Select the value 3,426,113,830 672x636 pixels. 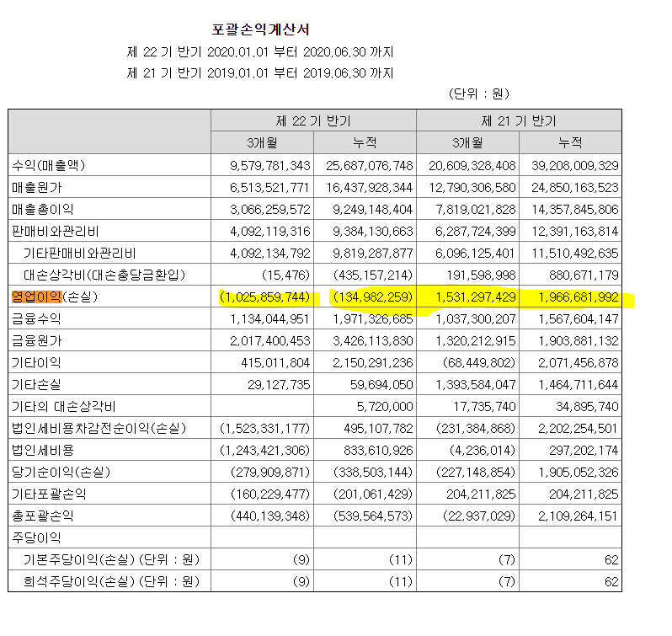372,340
